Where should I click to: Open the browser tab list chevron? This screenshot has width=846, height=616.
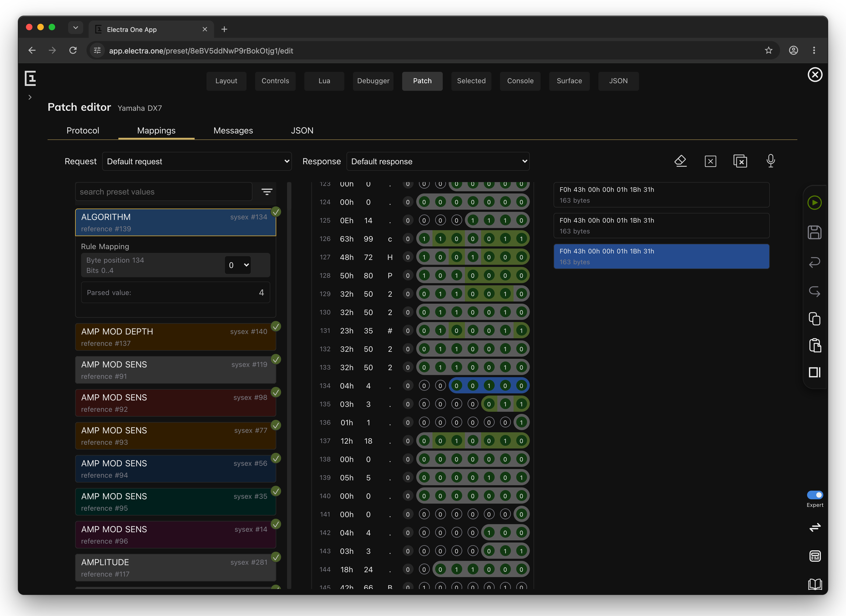(x=76, y=28)
